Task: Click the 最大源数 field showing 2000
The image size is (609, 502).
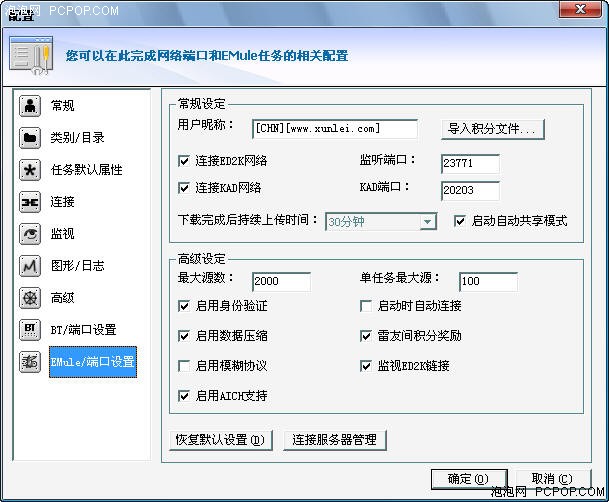Action: click(x=281, y=281)
